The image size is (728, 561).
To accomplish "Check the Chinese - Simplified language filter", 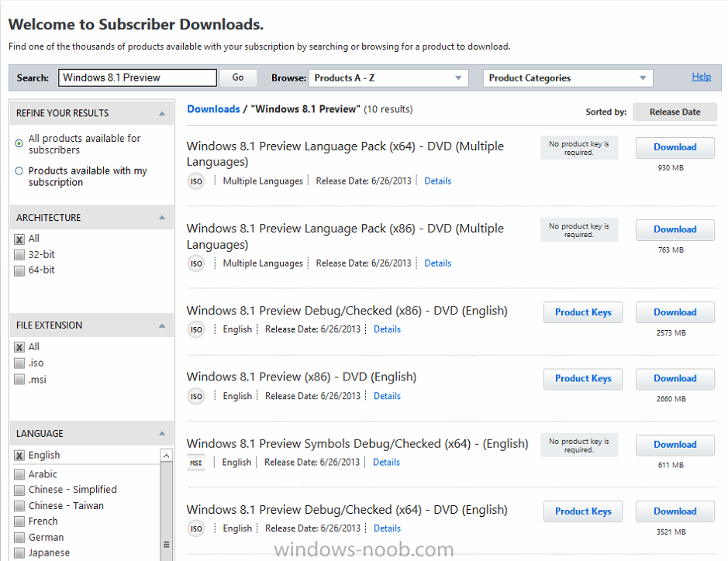I will (x=19, y=490).
